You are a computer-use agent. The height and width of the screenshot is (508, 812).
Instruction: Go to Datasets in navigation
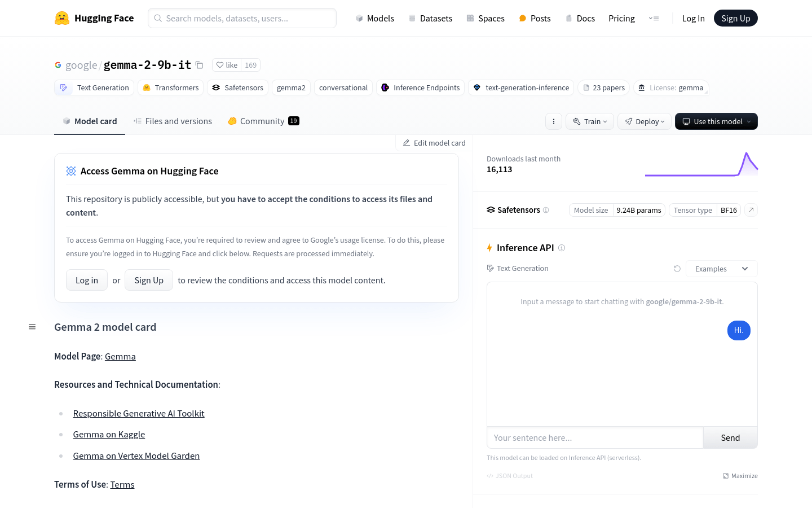coord(430,18)
